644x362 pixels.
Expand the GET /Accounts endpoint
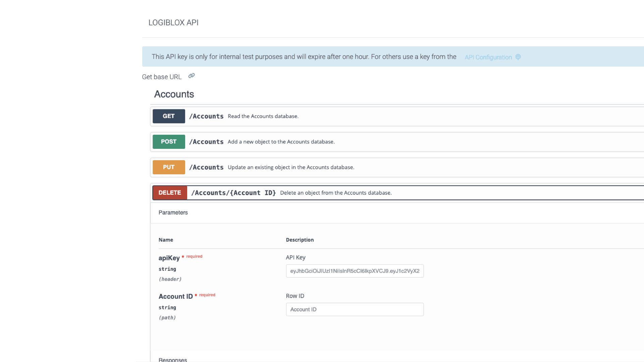coord(302,116)
